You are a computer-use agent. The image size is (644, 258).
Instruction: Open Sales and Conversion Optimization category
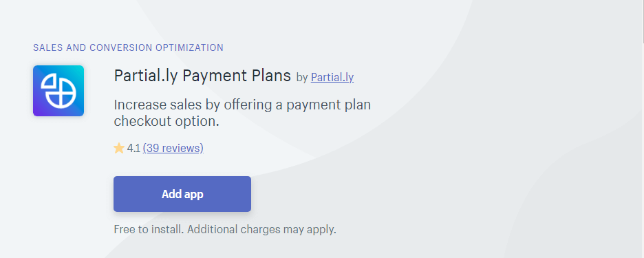click(x=128, y=47)
